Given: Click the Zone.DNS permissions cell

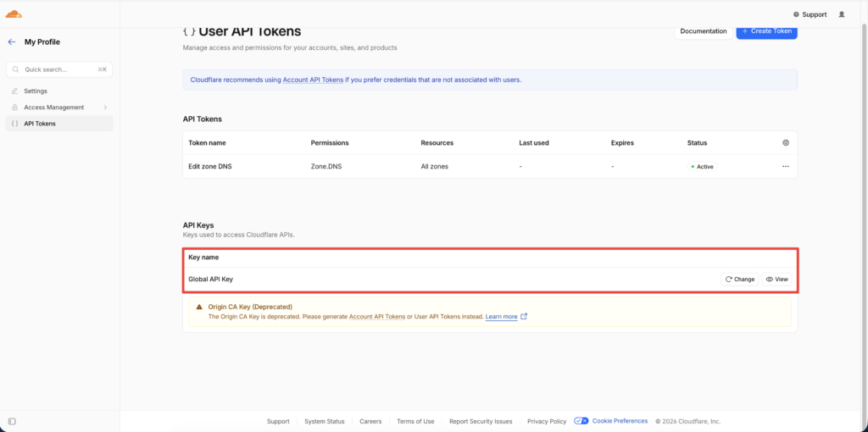Looking at the screenshot, I should click(326, 166).
